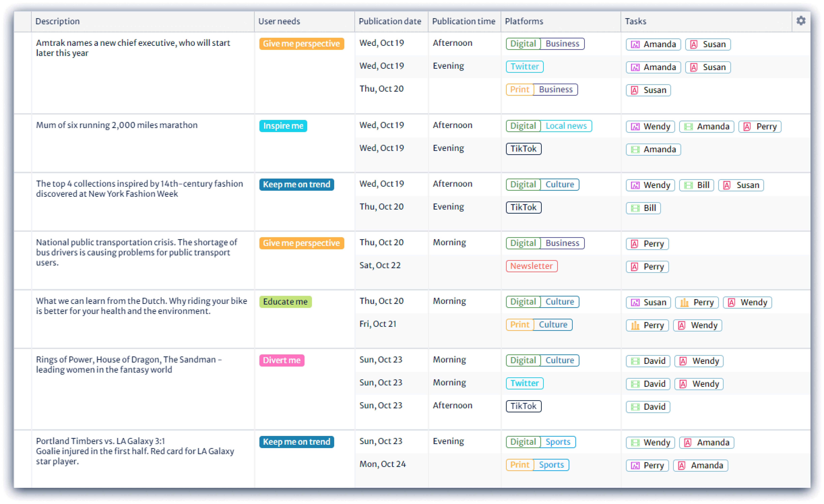Click the Inspire me user need tag
The height and width of the screenshot is (504, 824).
[283, 126]
